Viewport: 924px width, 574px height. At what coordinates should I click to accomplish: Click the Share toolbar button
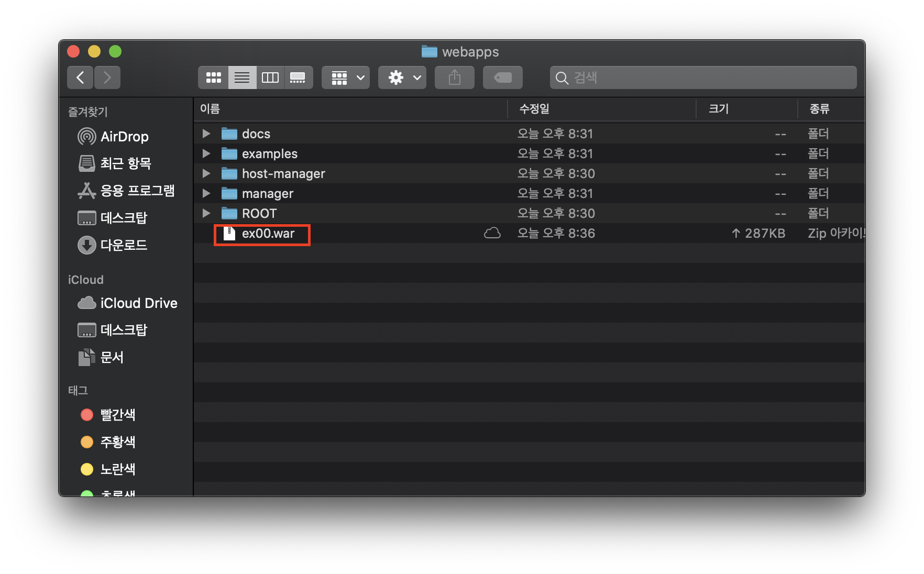pyautogui.click(x=455, y=78)
